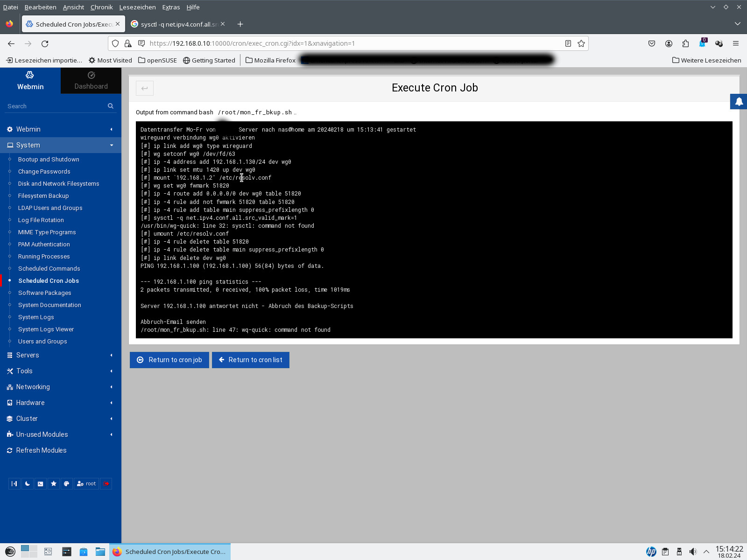Open Filesystem Backup module
This screenshot has width=747, height=560.
43,196
